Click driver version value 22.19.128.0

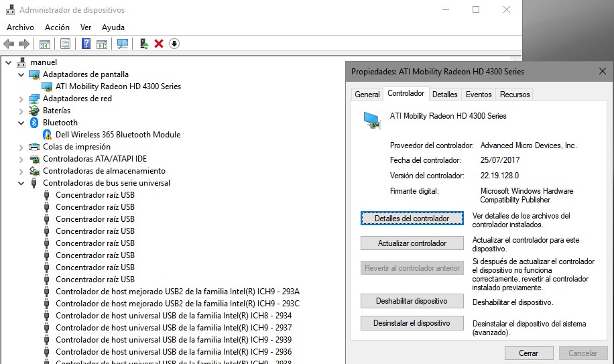point(499,176)
